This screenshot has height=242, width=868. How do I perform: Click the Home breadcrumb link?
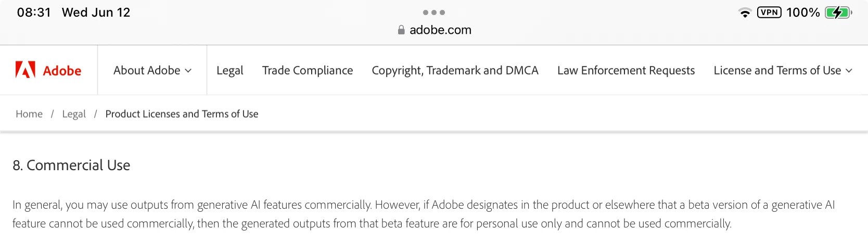click(29, 114)
